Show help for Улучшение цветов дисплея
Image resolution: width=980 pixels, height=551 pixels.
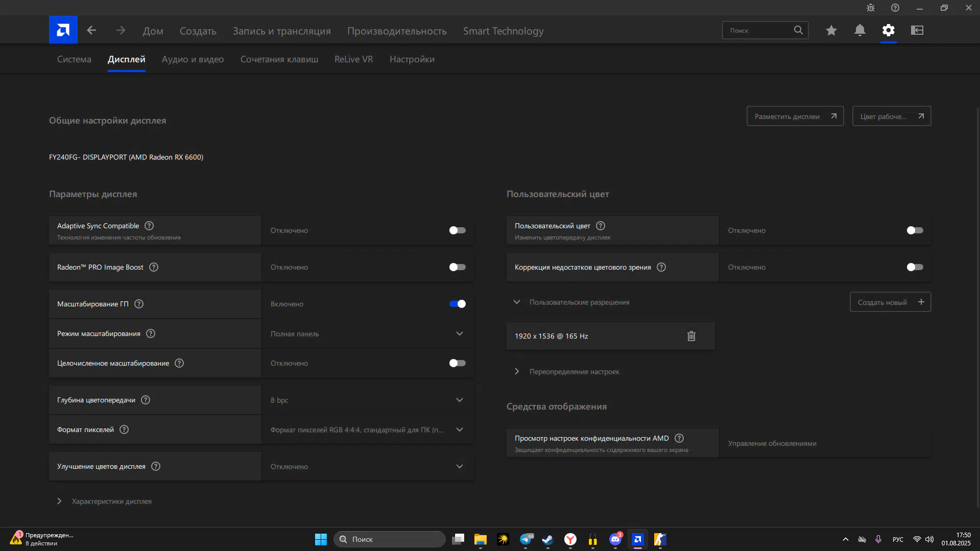pyautogui.click(x=156, y=466)
